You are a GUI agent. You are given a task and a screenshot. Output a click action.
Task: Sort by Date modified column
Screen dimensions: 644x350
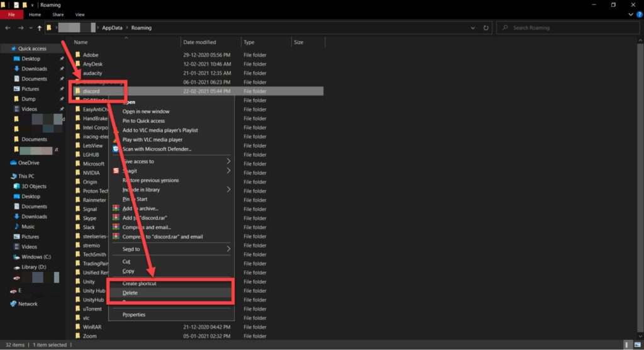pos(199,42)
